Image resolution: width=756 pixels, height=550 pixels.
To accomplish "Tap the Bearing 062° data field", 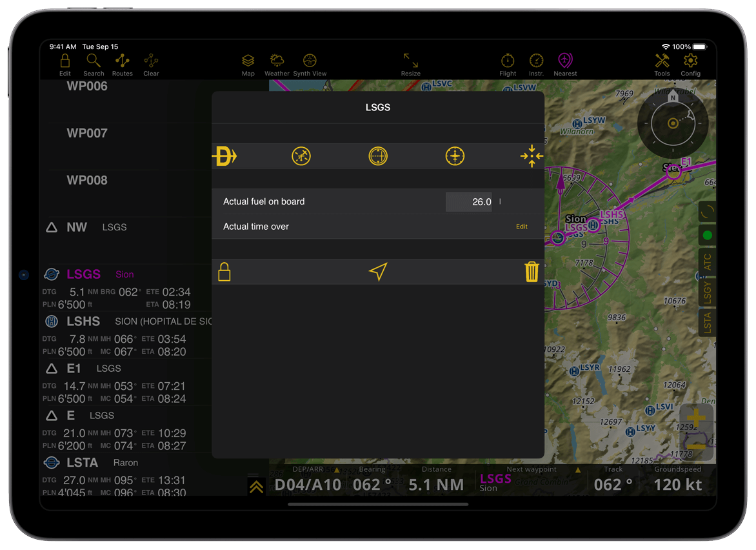I will (x=372, y=480).
